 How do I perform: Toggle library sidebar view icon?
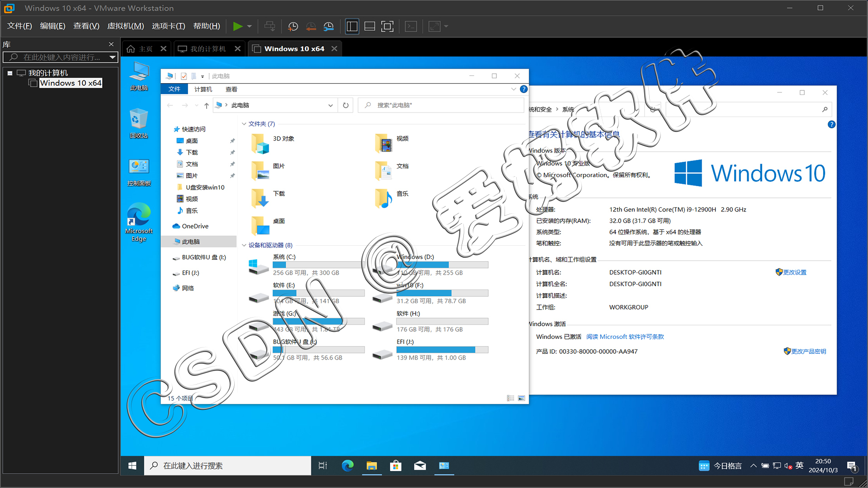pyautogui.click(x=352, y=26)
